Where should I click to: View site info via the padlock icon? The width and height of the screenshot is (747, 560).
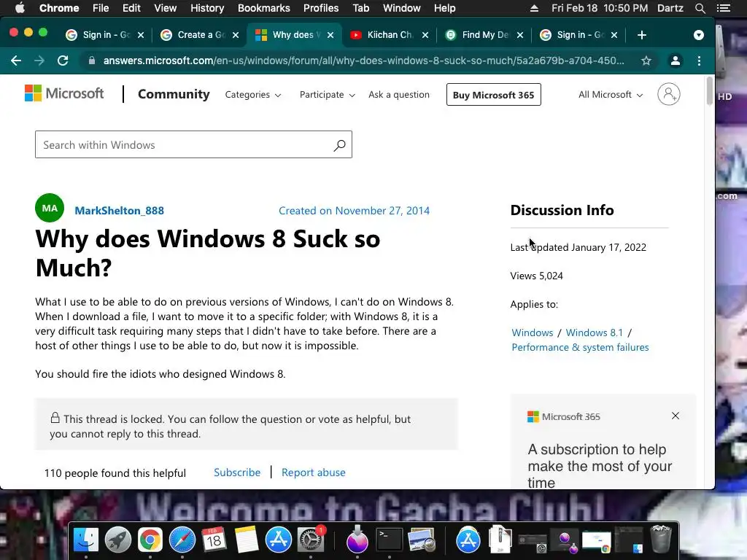(92, 61)
